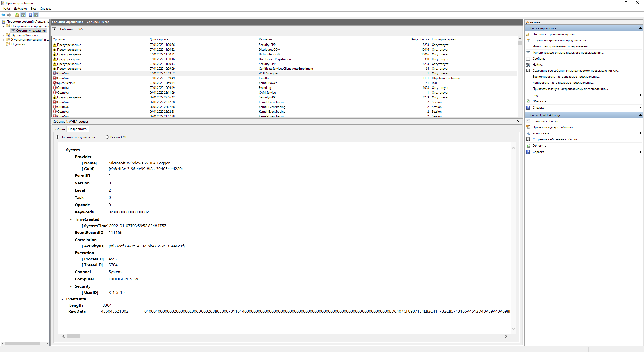This screenshot has width=644, height=352.
Task: Click Привязать задачу к событию action
Action: 553,127
